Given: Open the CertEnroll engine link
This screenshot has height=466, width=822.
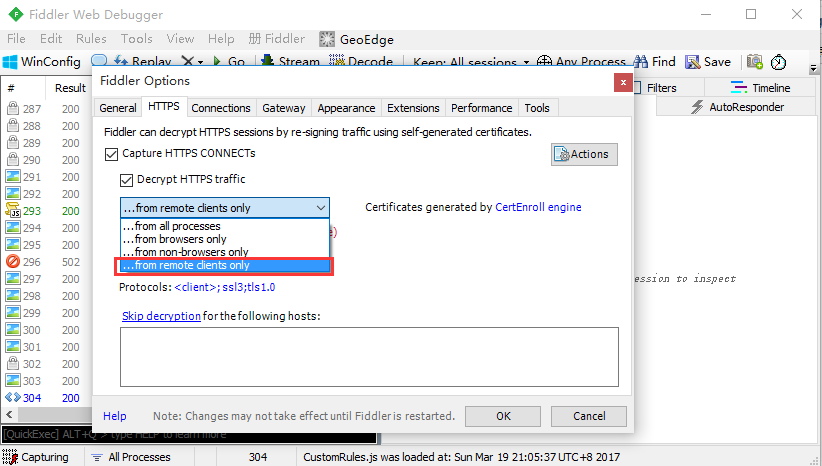Looking at the screenshot, I should (x=538, y=207).
